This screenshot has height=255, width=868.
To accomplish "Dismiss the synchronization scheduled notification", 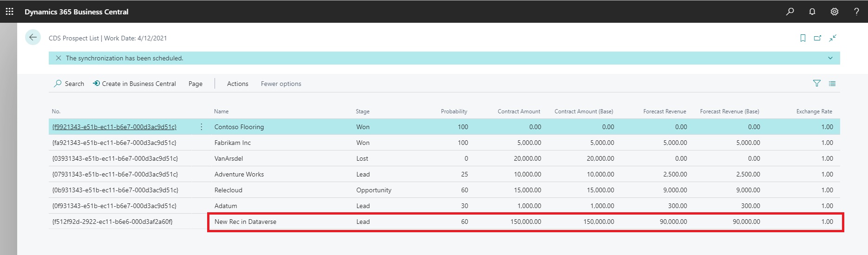I will point(59,58).
